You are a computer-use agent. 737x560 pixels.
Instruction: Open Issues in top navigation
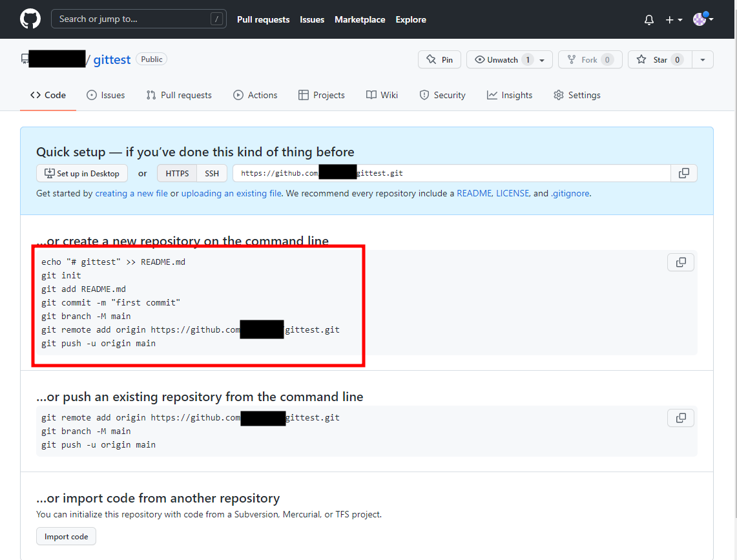pos(312,20)
